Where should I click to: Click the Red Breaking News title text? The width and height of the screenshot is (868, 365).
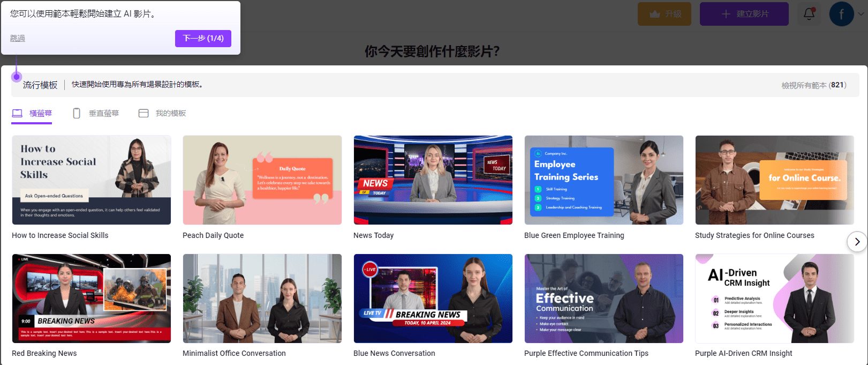(x=44, y=353)
